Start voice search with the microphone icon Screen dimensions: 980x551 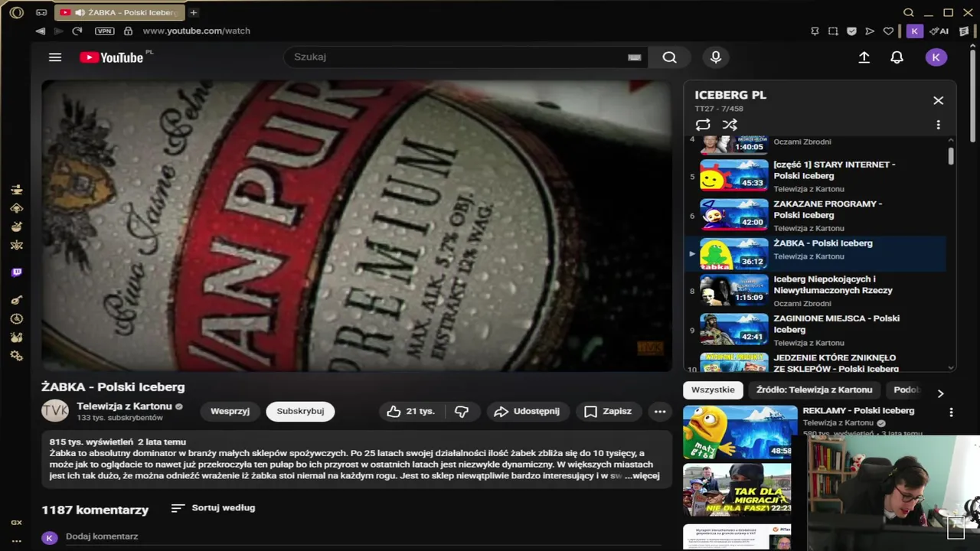click(716, 57)
